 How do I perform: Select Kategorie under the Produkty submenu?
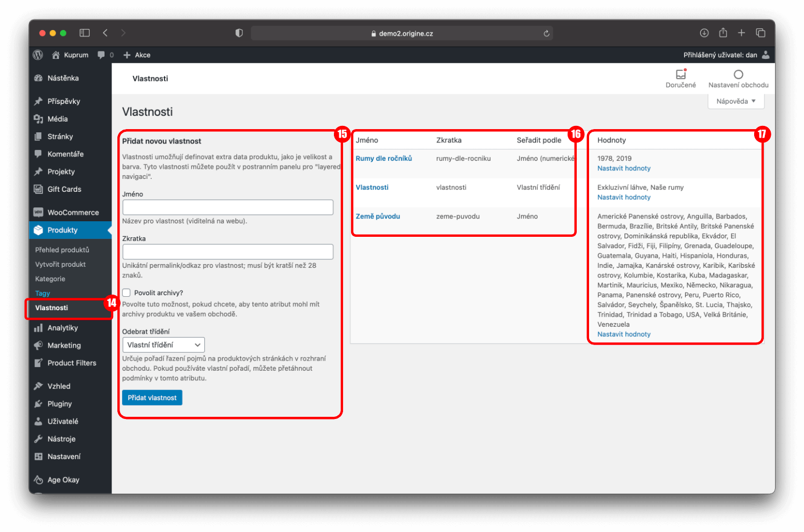tap(50, 279)
